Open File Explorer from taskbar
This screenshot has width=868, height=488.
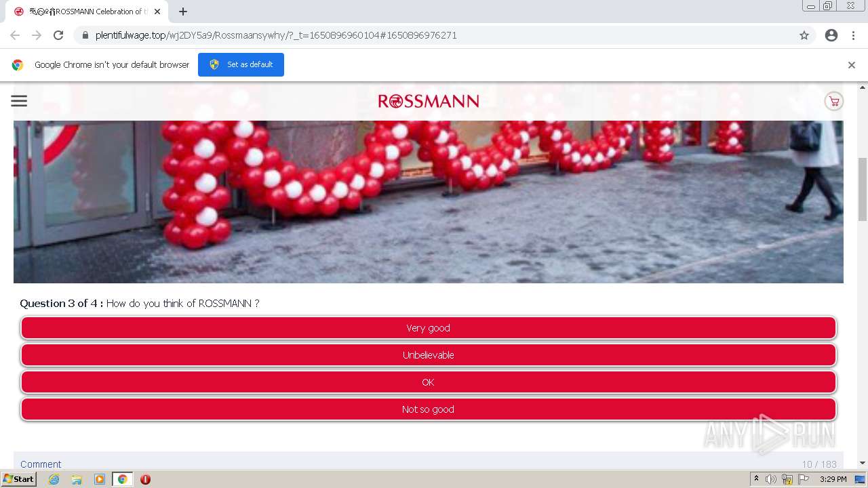(x=77, y=479)
